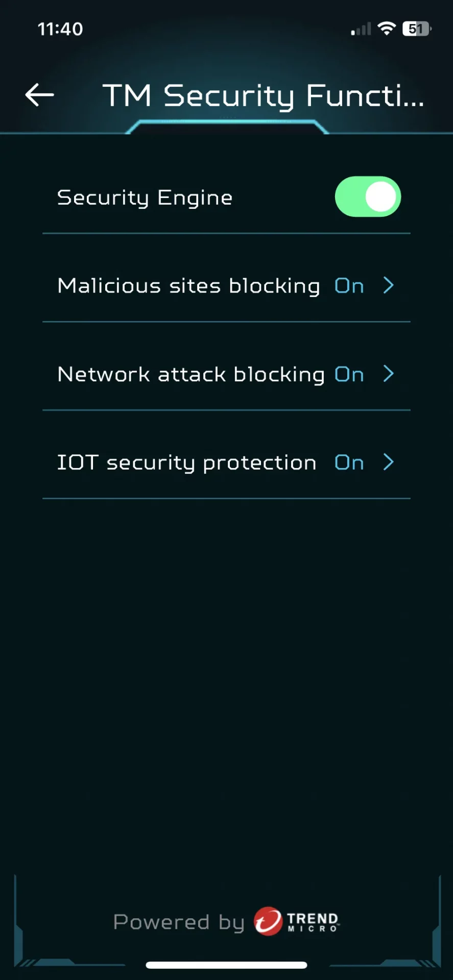Expand Network attack blocking chevron
The width and height of the screenshot is (453, 980).
click(x=389, y=374)
